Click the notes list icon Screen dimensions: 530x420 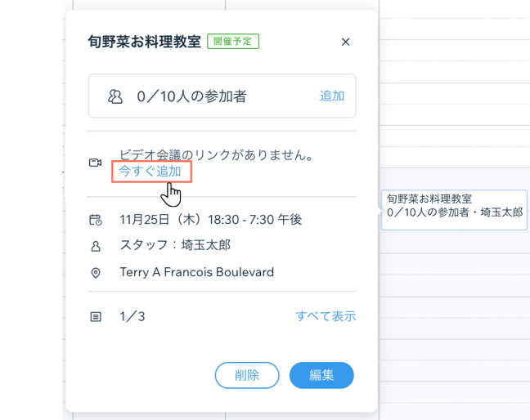(x=95, y=316)
